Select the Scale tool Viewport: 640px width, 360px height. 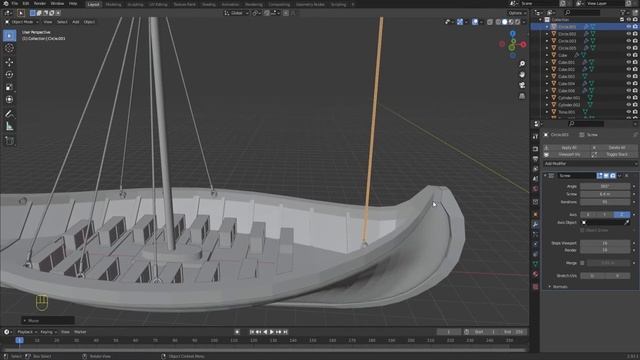tap(9, 87)
